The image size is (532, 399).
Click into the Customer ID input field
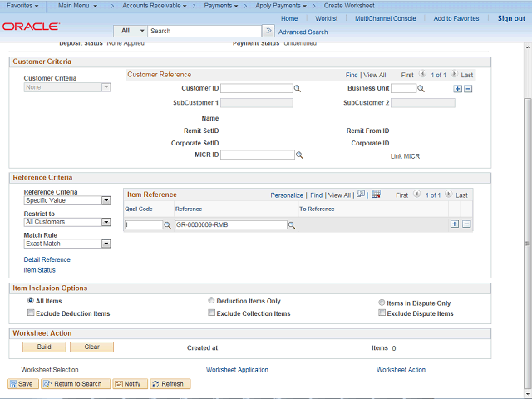tap(256, 88)
